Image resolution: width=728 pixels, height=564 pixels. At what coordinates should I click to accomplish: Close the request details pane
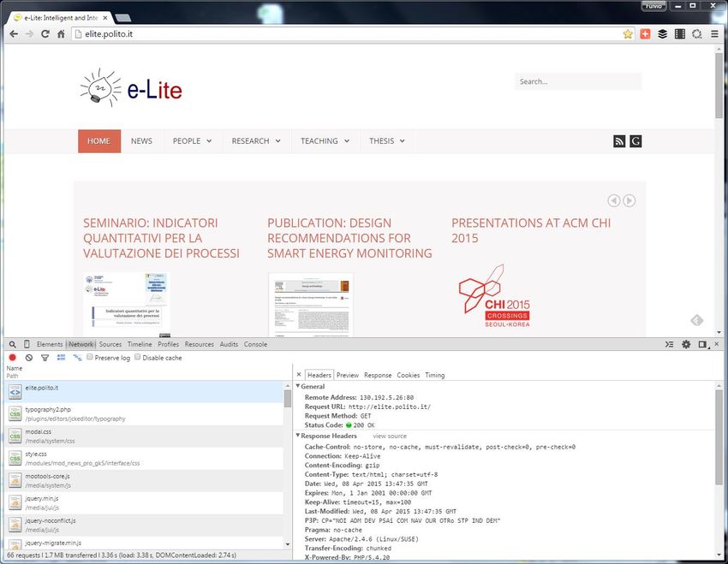pyautogui.click(x=299, y=374)
